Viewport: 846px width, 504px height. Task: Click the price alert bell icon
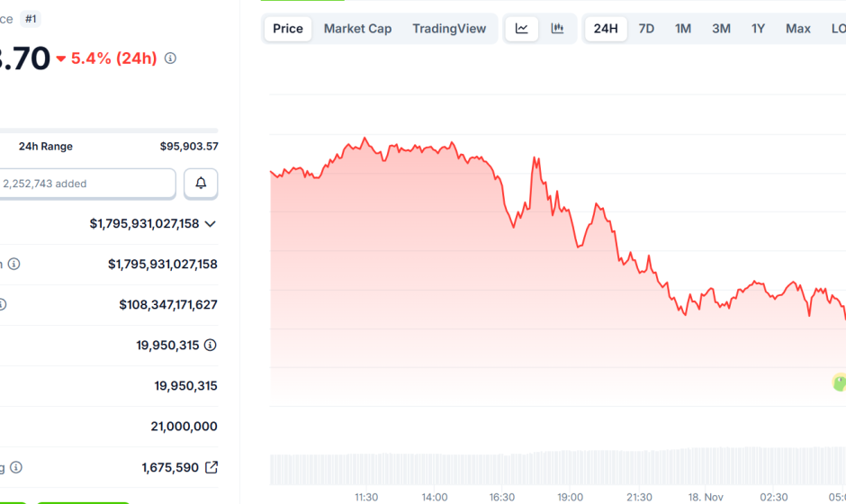[201, 184]
